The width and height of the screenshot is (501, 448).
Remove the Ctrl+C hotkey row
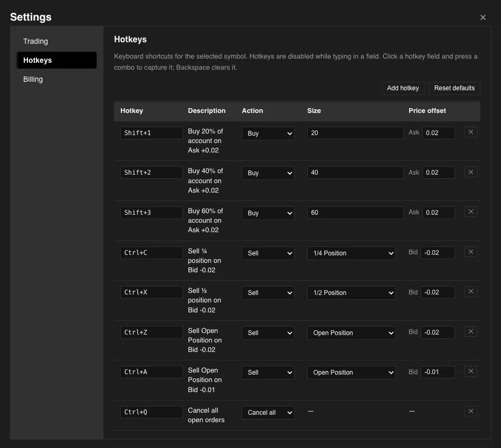click(x=471, y=252)
